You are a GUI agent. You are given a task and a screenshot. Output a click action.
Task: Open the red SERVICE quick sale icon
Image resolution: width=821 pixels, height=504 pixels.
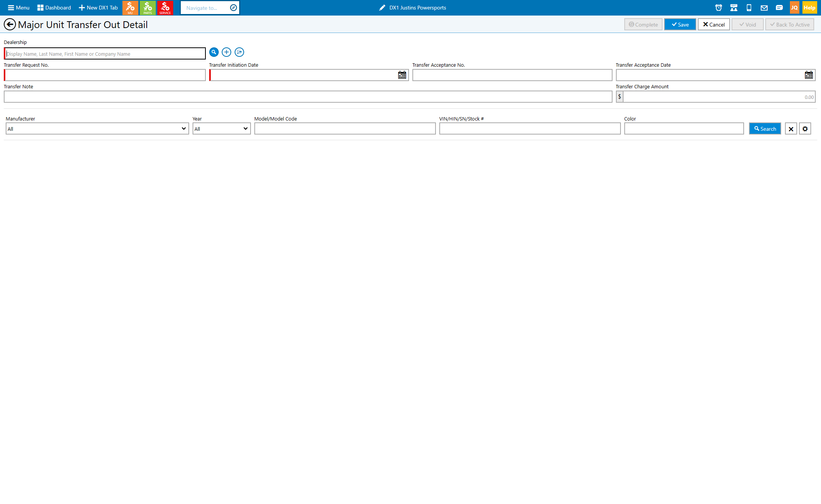tap(165, 8)
